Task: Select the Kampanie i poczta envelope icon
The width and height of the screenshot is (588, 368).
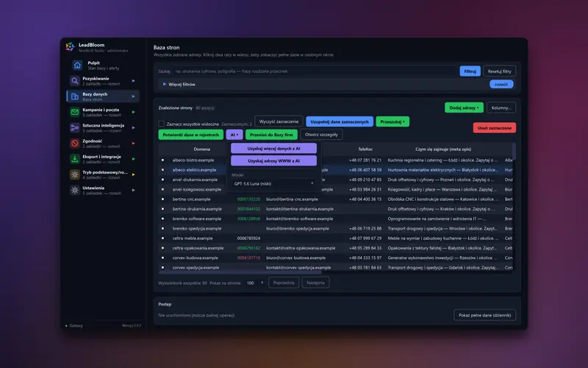Action: click(x=75, y=112)
